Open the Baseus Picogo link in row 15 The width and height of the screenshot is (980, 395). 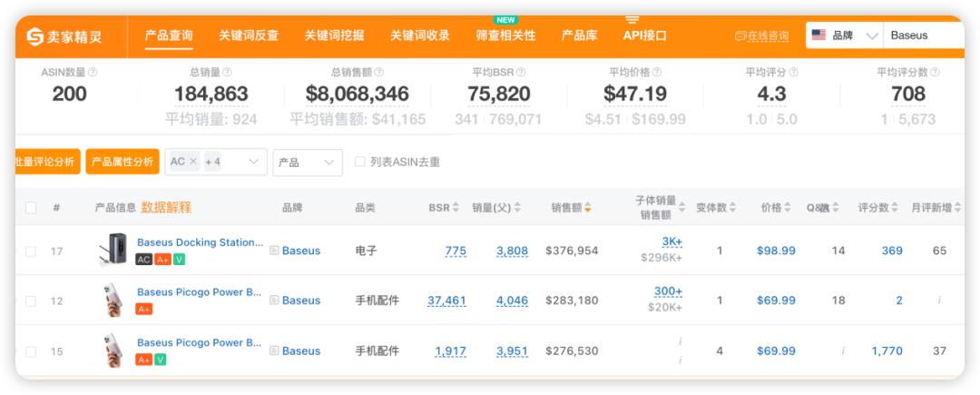200,342
